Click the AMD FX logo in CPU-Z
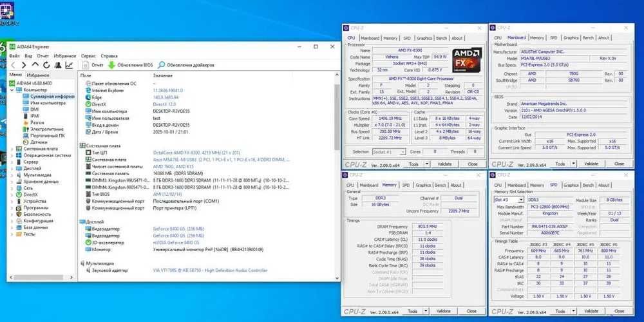The image size is (644, 322). coord(466,60)
